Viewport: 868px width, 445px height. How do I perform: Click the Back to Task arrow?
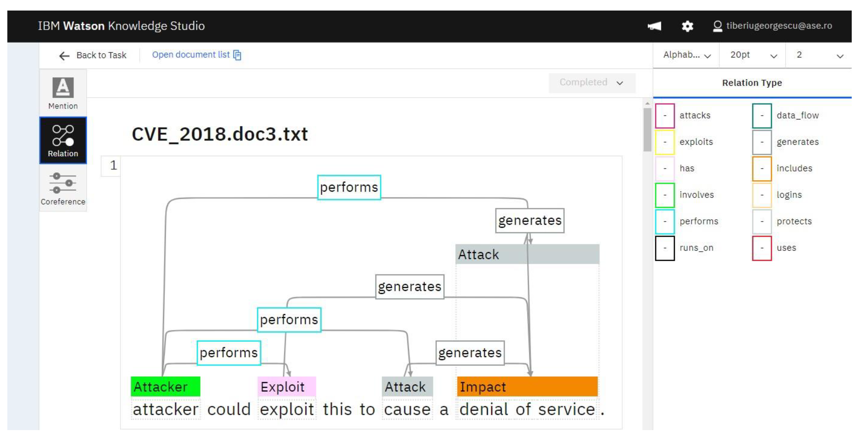click(64, 56)
